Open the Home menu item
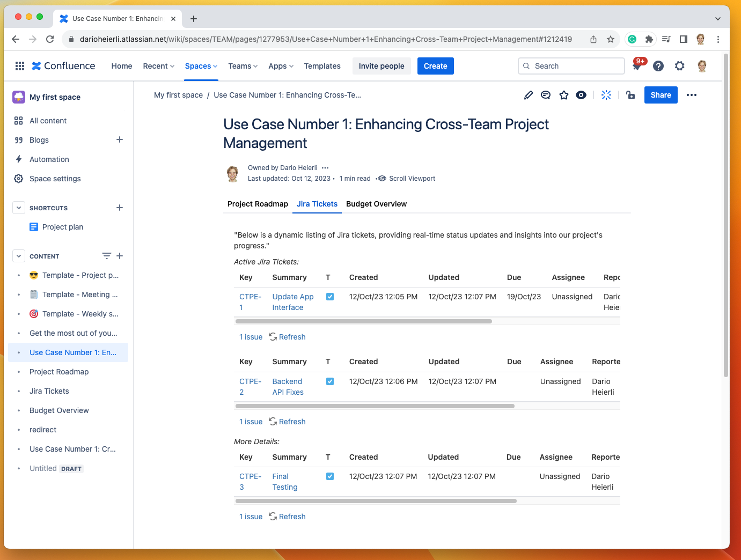The height and width of the screenshot is (560, 741). click(x=122, y=66)
